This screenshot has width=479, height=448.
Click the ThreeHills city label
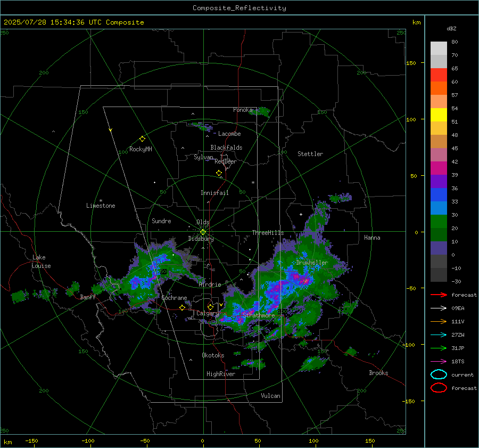tap(268, 233)
